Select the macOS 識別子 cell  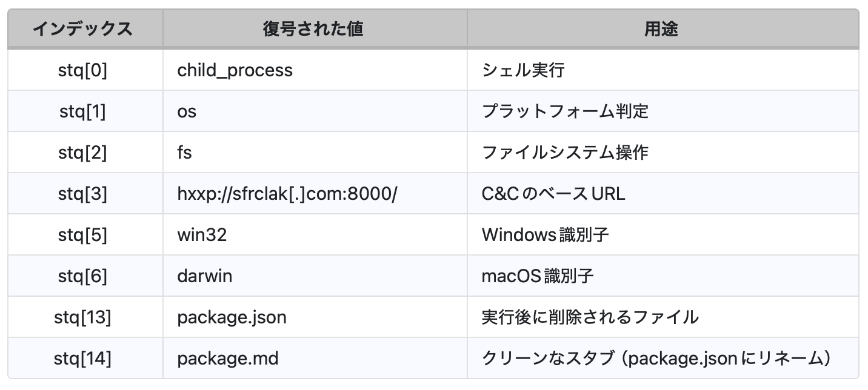537,276
